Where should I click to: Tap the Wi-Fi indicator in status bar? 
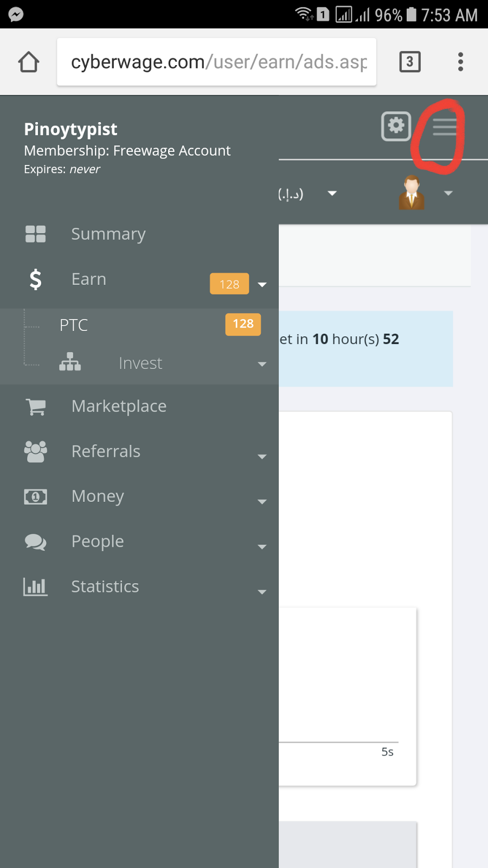coord(304,14)
